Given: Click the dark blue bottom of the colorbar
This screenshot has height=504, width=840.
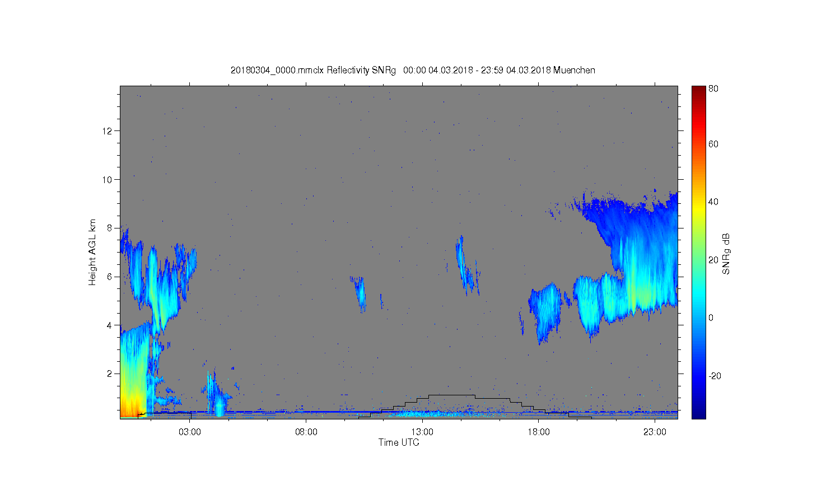Looking at the screenshot, I should [698, 412].
